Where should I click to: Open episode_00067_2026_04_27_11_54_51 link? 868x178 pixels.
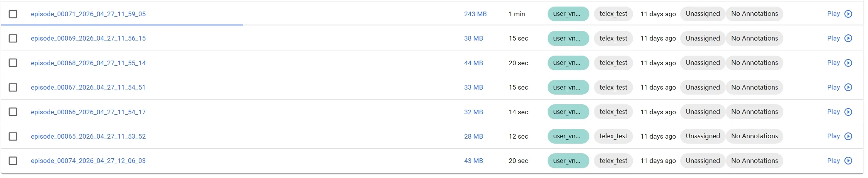(88, 87)
